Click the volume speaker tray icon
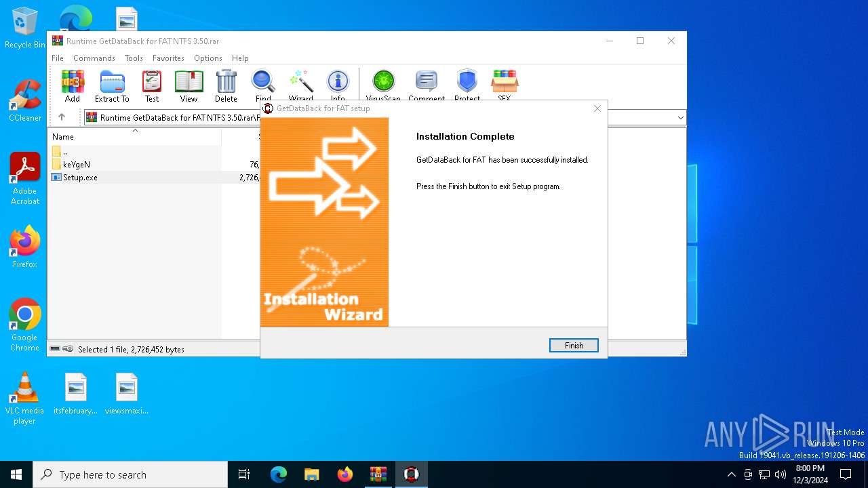This screenshot has width=868, height=488. click(x=781, y=474)
